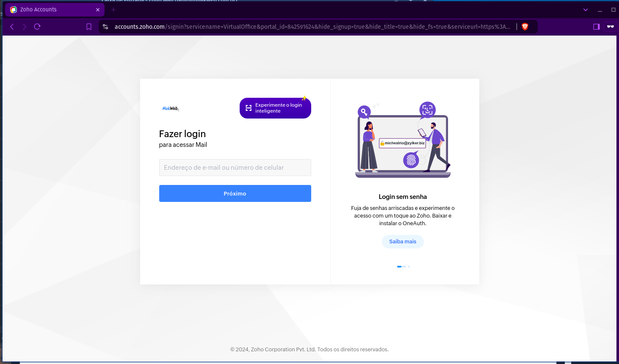Click the Fazer login heading
This screenshot has width=619, height=364.
[x=182, y=134]
